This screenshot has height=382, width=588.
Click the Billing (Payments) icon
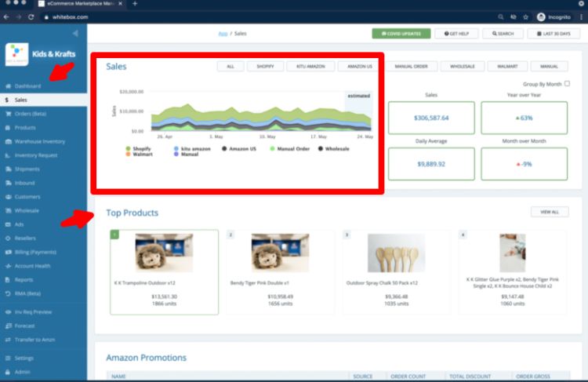[8, 252]
